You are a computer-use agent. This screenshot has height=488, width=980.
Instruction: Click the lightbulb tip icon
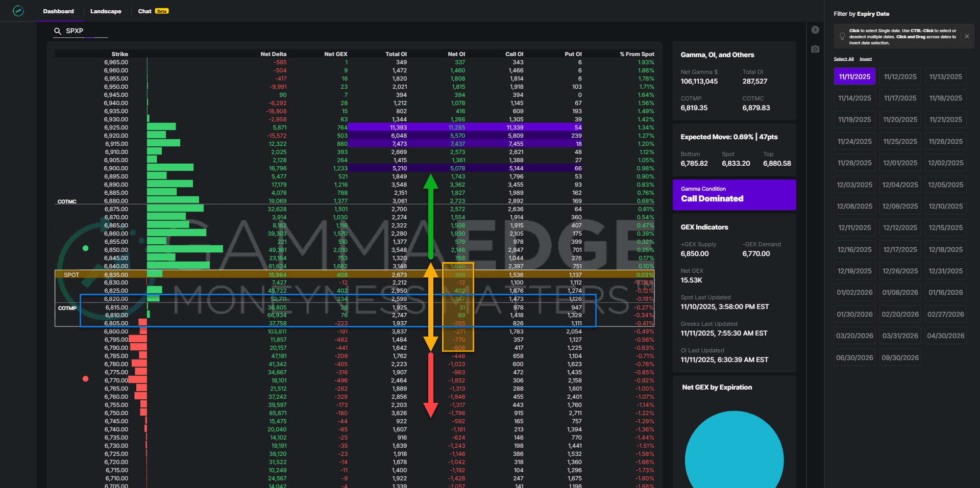coord(842,36)
